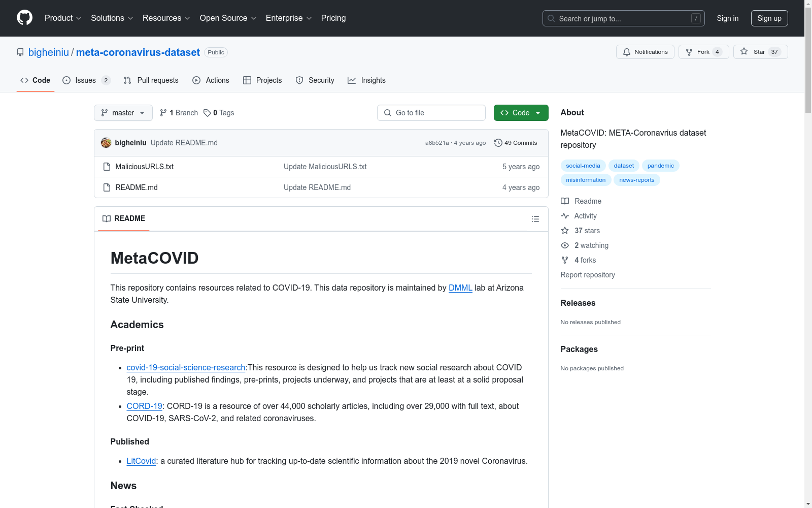
Task: Click the dataset topic tag
Action: coord(624,166)
